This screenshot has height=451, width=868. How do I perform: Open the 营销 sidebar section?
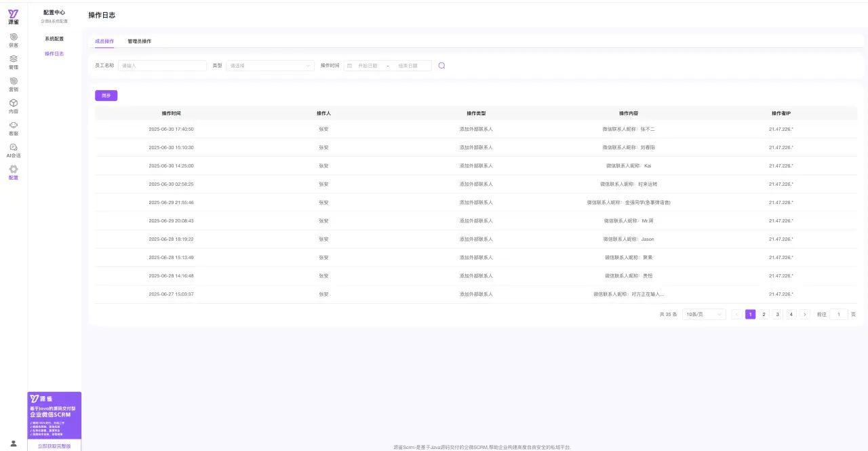coord(14,84)
